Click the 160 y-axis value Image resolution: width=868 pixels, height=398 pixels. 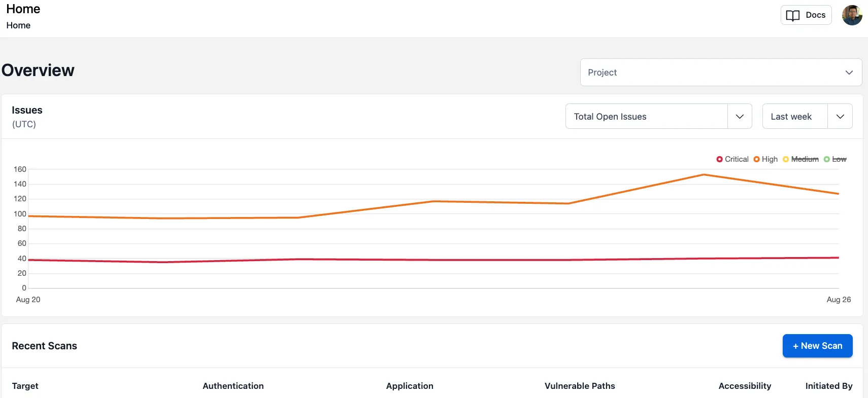tap(20, 169)
